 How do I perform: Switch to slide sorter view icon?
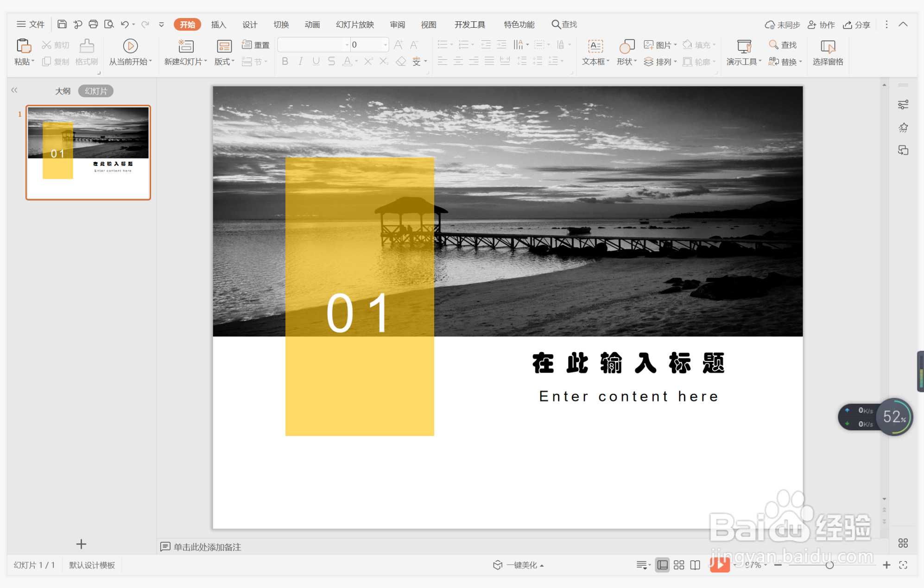[679, 565]
